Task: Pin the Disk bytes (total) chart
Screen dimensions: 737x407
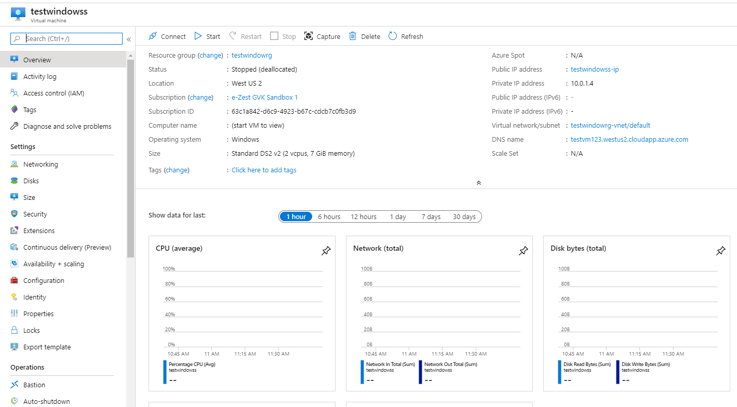Action: coord(721,251)
